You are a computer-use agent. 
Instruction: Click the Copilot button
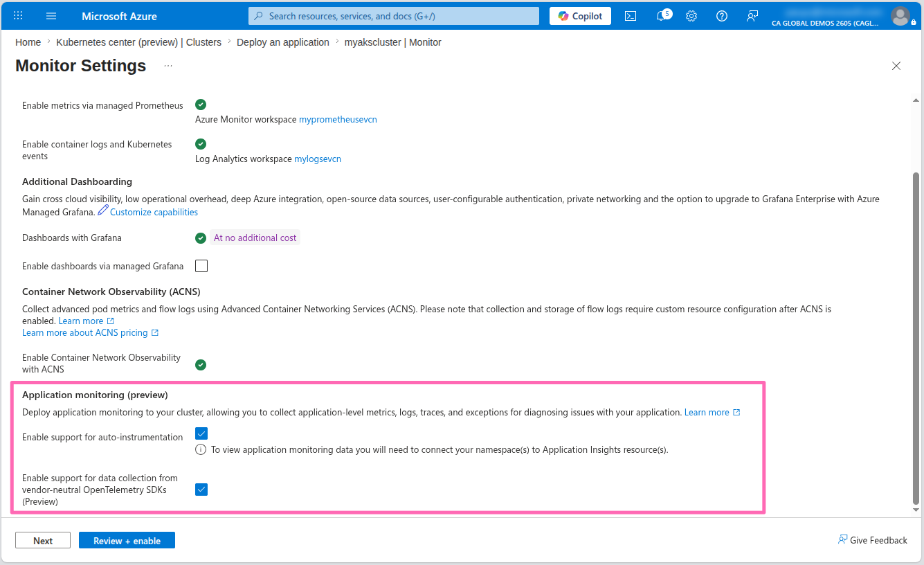pos(580,16)
